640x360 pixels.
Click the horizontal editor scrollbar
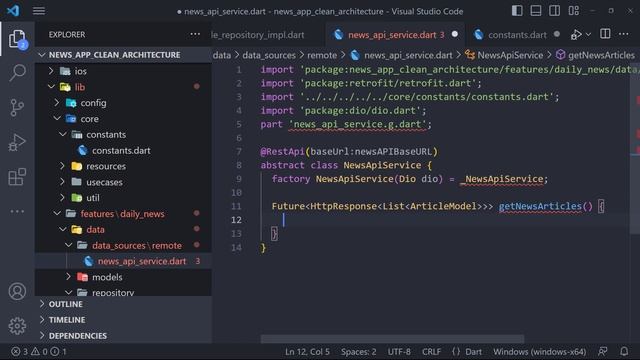click(392, 338)
